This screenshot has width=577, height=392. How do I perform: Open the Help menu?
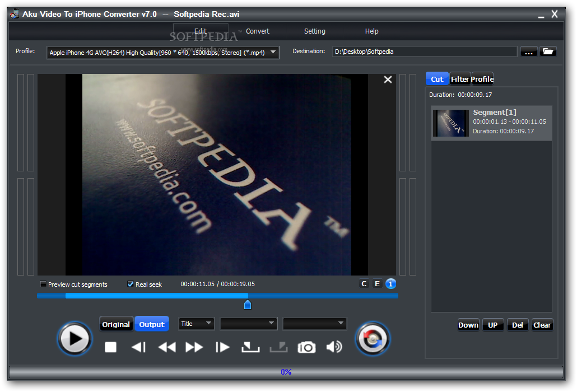point(371,31)
